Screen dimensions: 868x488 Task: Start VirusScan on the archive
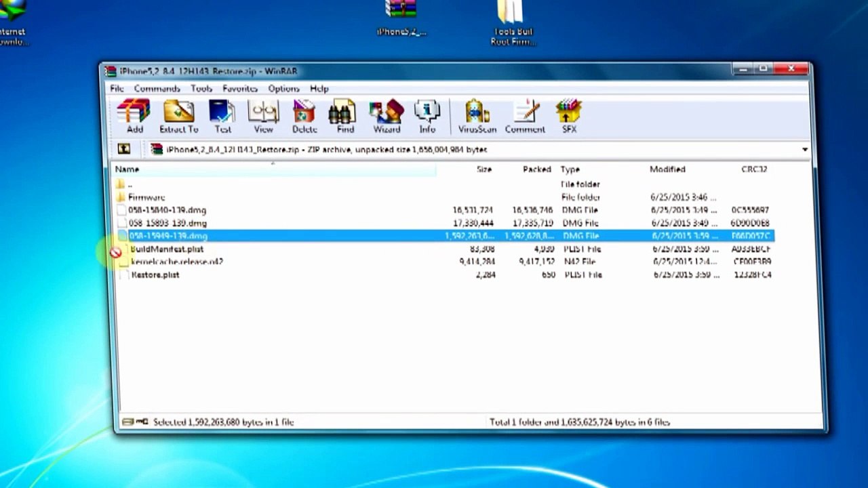click(477, 117)
